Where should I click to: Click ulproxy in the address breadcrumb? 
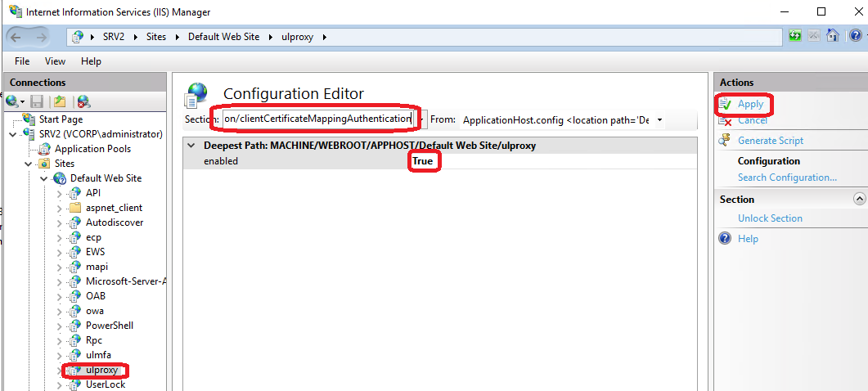[297, 37]
